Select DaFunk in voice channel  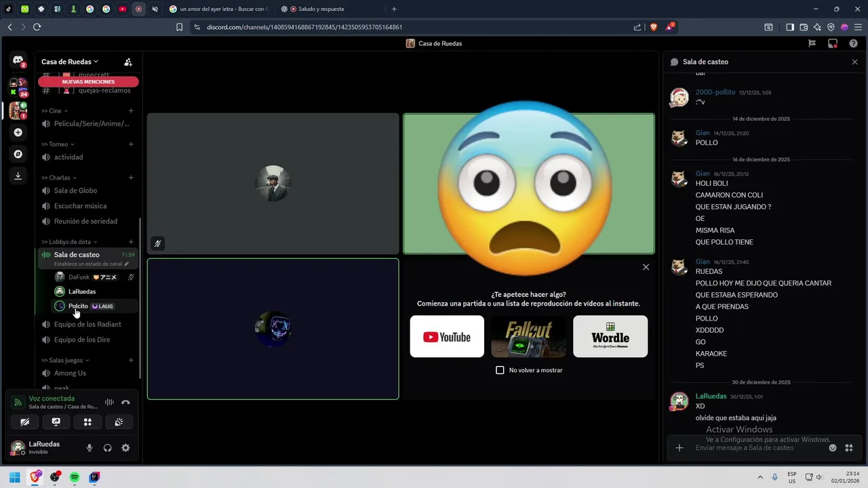pyautogui.click(x=95, y=277)
